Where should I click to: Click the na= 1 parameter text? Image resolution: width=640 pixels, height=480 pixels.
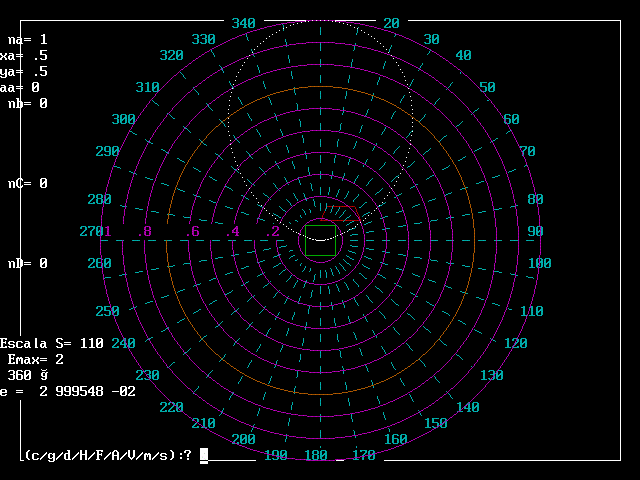point(27,39)
